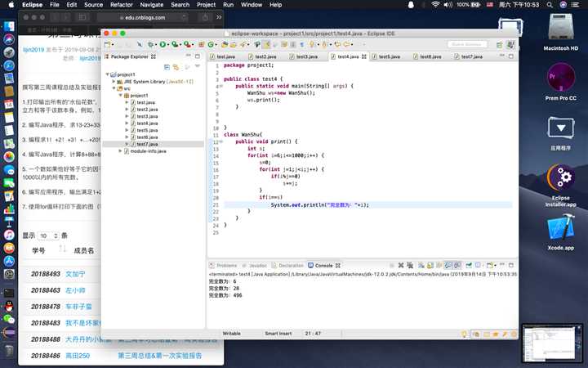The width and height of the screenshot is (588, 368).
Task: Click the 车菲子雪 link in browser
Action: (78, 307)
